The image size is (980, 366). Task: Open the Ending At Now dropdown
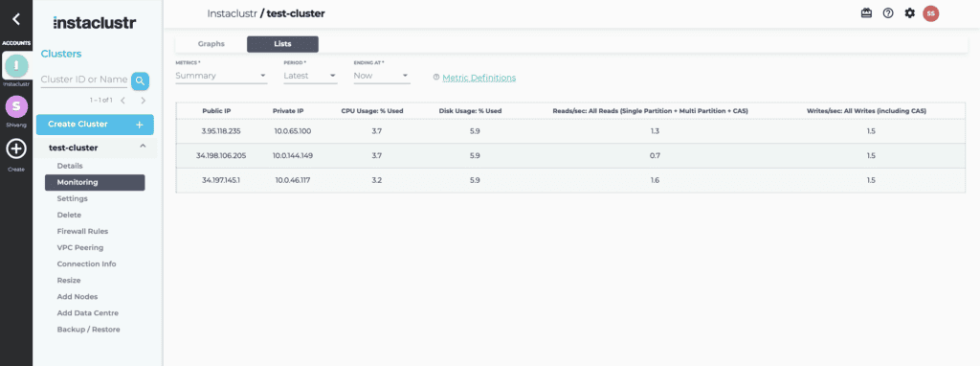[x=382, y=76]
